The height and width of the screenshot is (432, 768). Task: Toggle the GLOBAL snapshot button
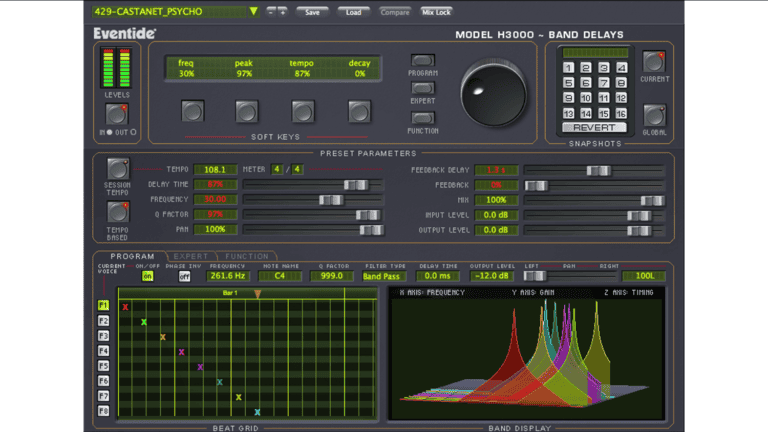[654, 116]
